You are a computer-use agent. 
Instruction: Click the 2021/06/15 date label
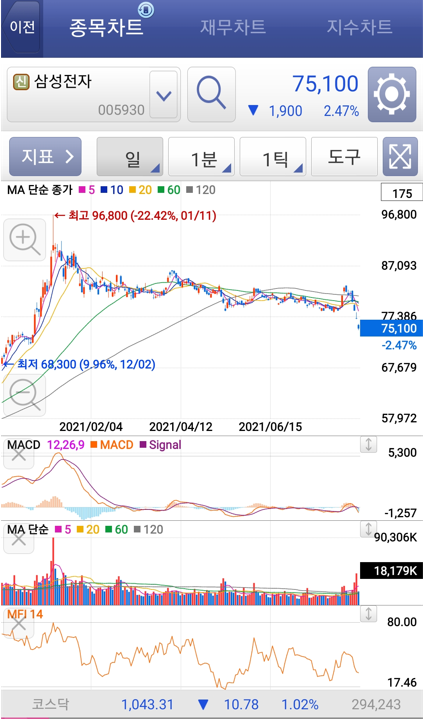[x=270, y=426]
